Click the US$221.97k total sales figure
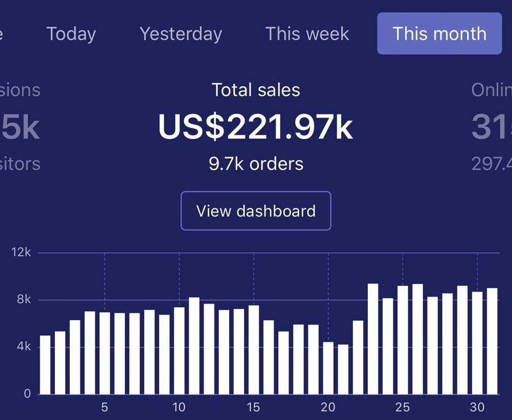The height and width of the screenshot is (420, 512). coord(255,126)
